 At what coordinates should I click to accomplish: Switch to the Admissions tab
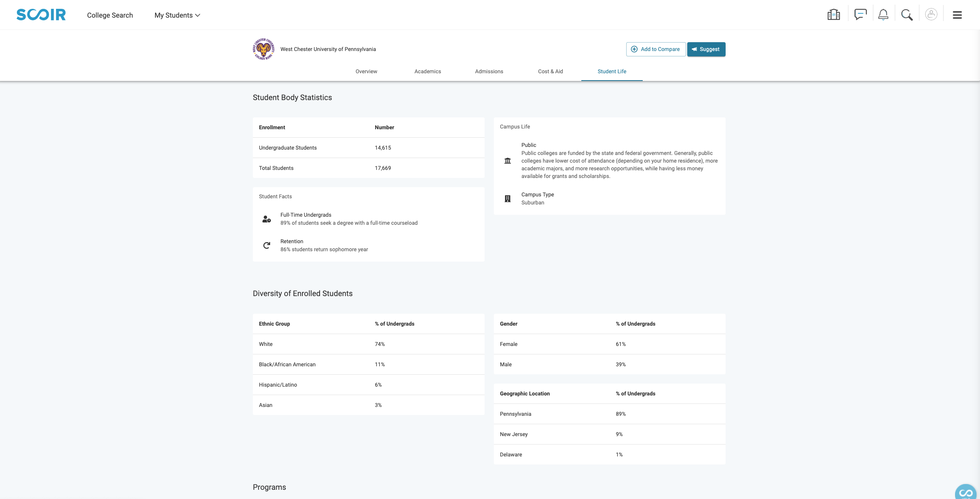[x=489, y=71]
